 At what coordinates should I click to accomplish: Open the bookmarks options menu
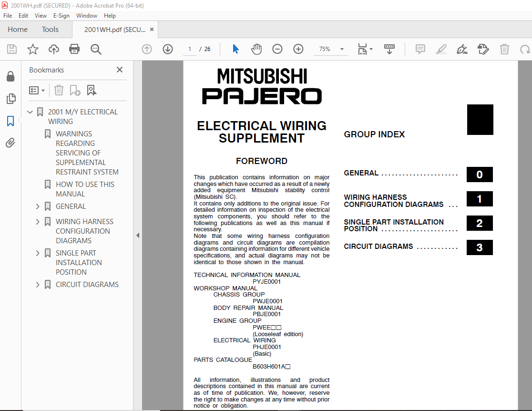click(x=37, y=90)
